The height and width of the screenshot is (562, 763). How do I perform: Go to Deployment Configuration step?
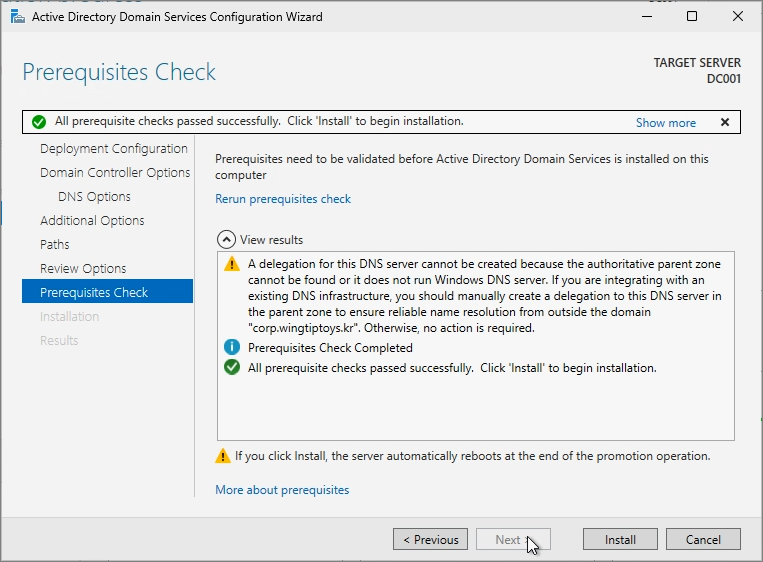(113, 148)
